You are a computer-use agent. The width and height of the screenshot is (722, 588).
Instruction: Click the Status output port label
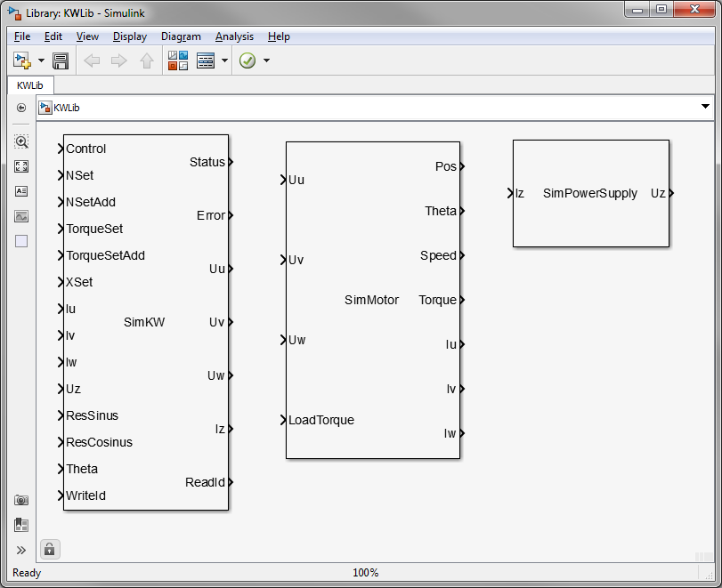[x=207, y=162]
